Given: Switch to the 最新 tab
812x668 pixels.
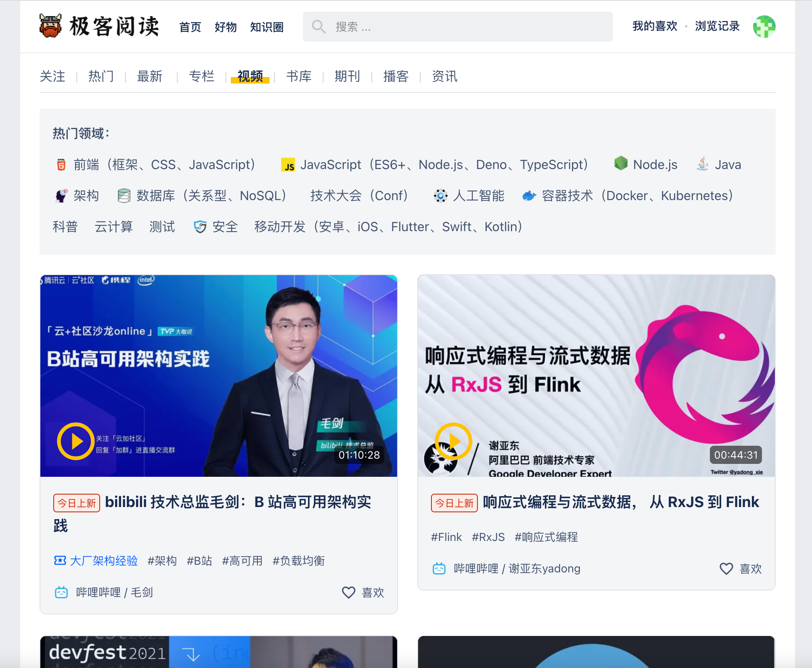Looking at the screenshot, I should point(150,76).
